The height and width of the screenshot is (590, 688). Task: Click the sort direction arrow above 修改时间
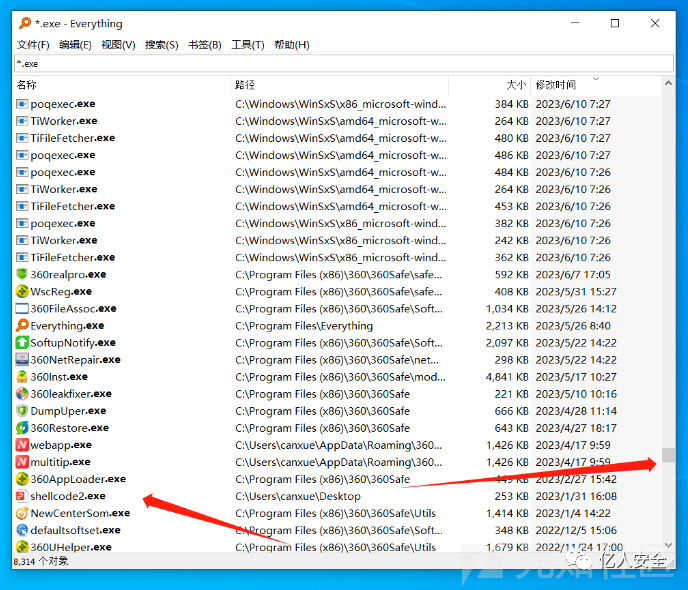tap(596, 79)
